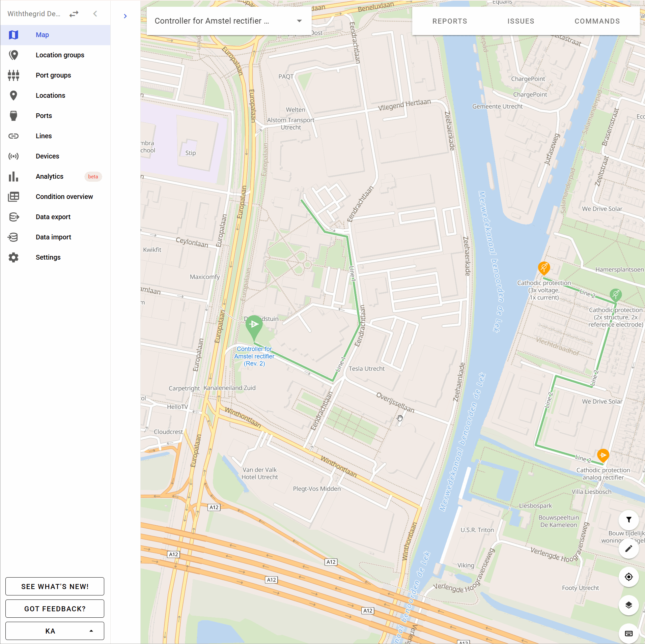The image size is (645, 644).
Task: Click the keyboard shortcuts icon bottom right
Action: [x=628, y=633]
